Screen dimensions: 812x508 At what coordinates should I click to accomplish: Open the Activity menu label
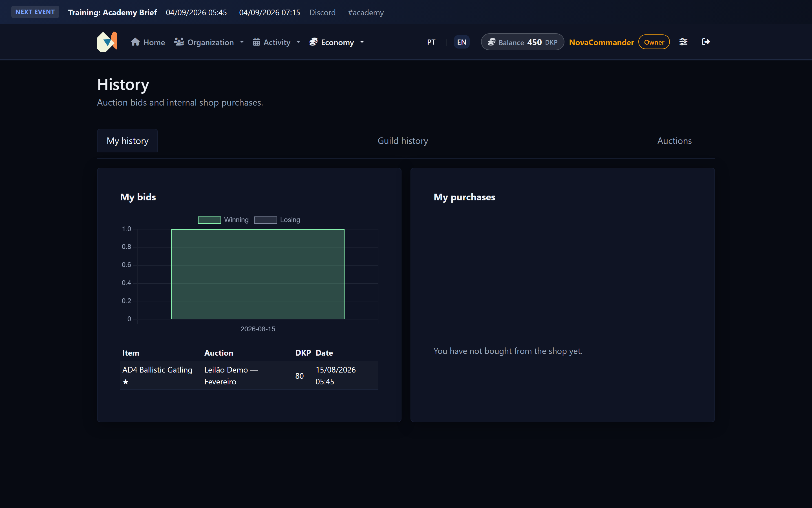(x=277, y=42)
